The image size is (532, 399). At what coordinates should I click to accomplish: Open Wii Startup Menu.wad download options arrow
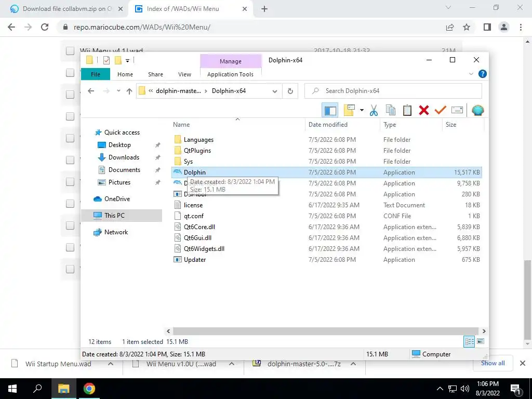[x=110, y=364]
